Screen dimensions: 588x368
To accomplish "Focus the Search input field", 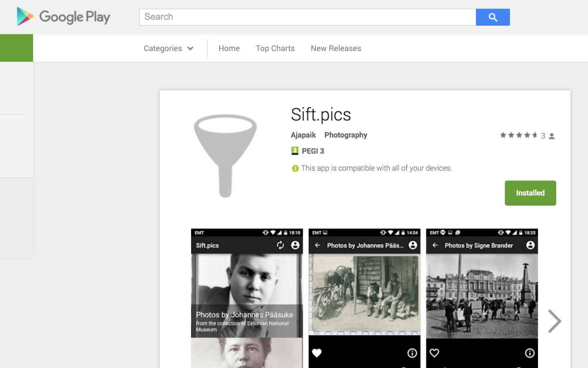I will pos(307,17).
